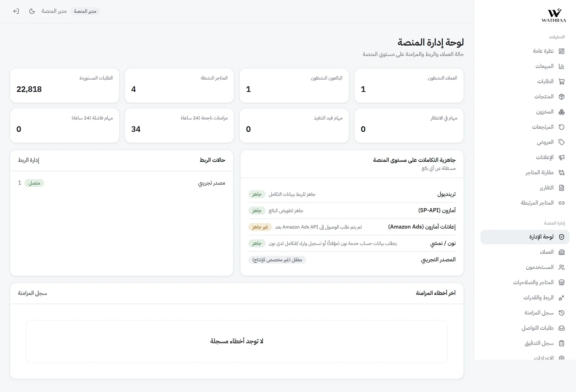
Task: Click the المتاجر المرتبطة link icon
Action: (x=562, y=203)
